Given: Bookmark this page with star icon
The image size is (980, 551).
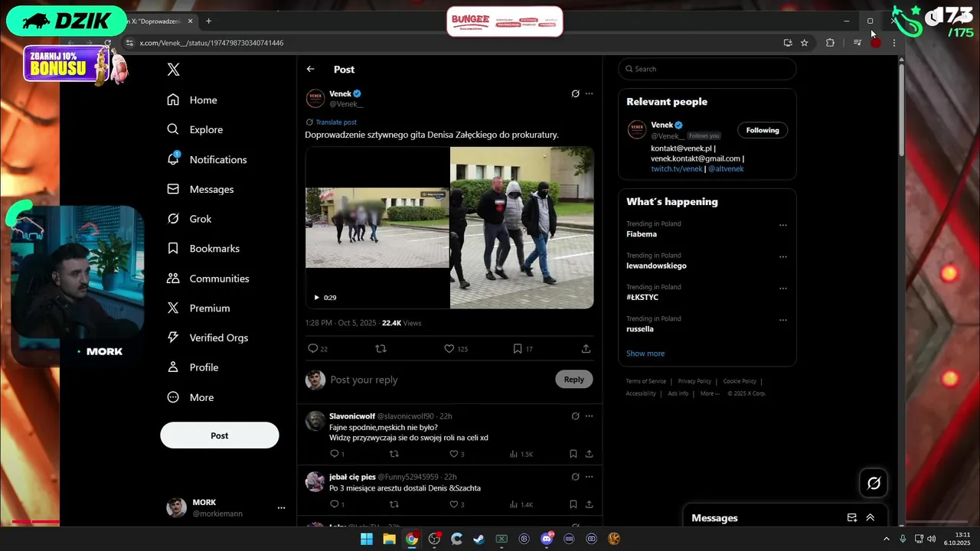Looking at the screenshot, I should pyautogui.click(x=805, y=43).
